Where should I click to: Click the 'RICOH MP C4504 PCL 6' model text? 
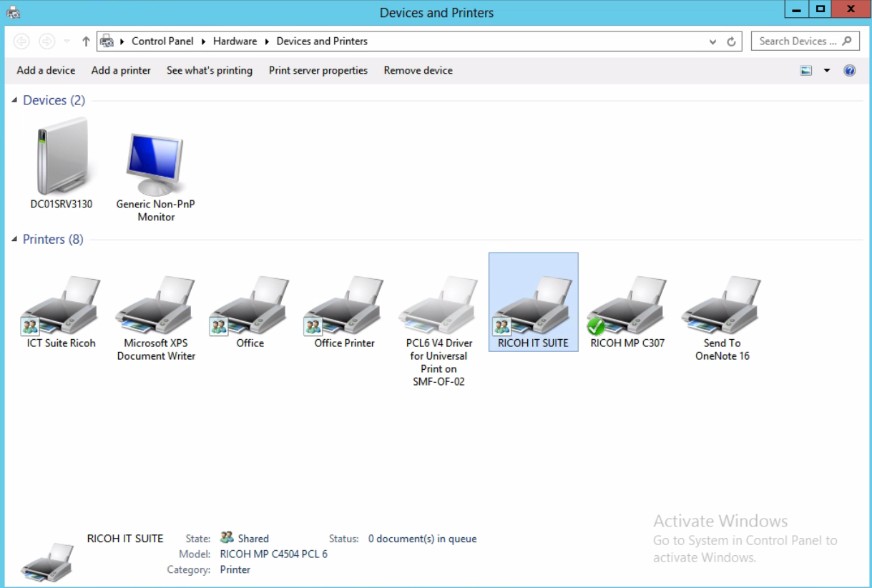[274, 554]
